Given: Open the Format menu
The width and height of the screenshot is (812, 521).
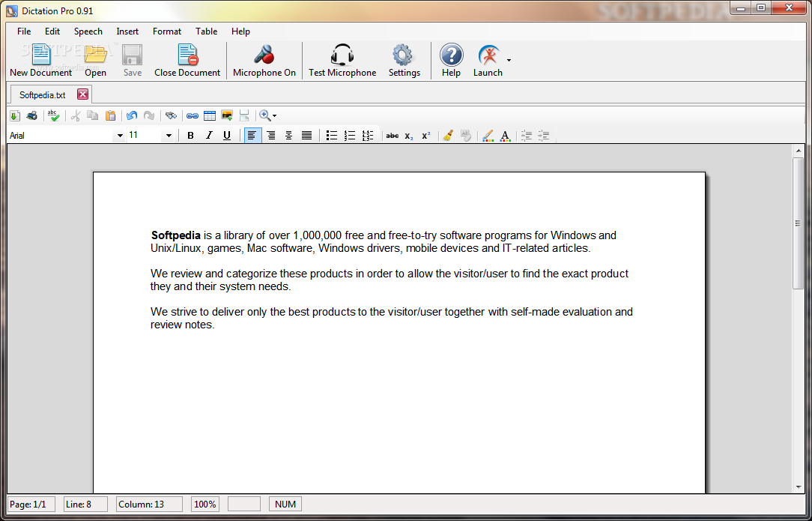Looking at the screenshot, I should pyautogui.click(x=167, y=31).
